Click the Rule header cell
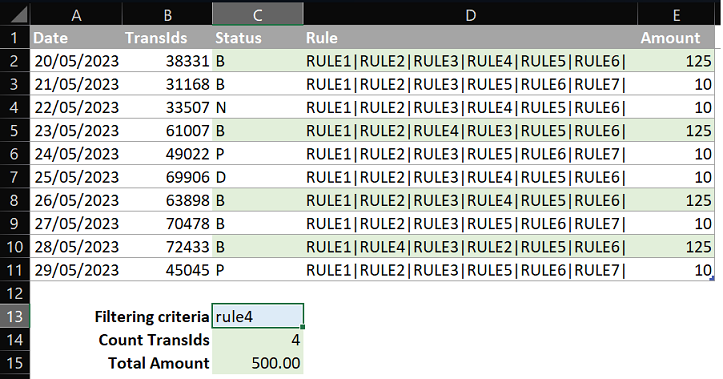Viewport: 723px width, 379px height. (470, 37)
